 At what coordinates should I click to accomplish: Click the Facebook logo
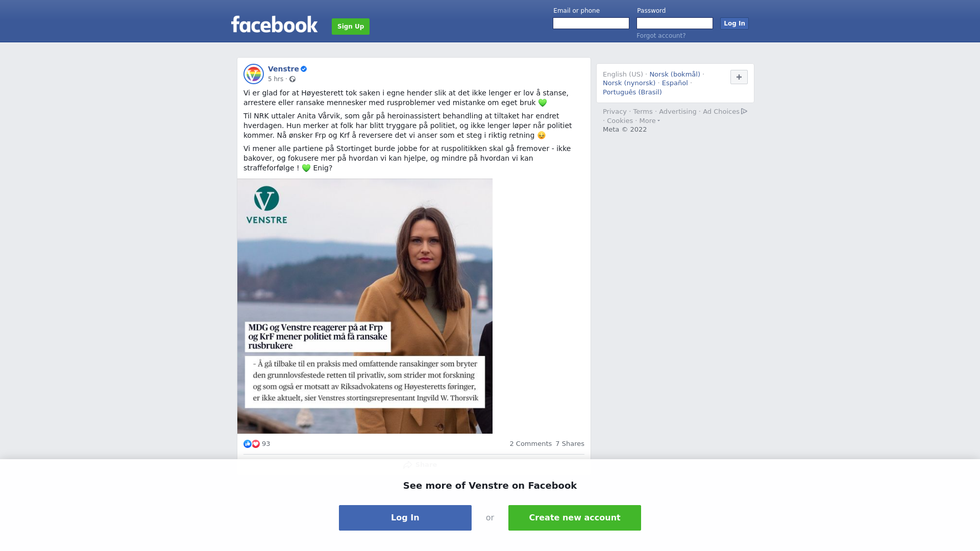click(274, 24)
